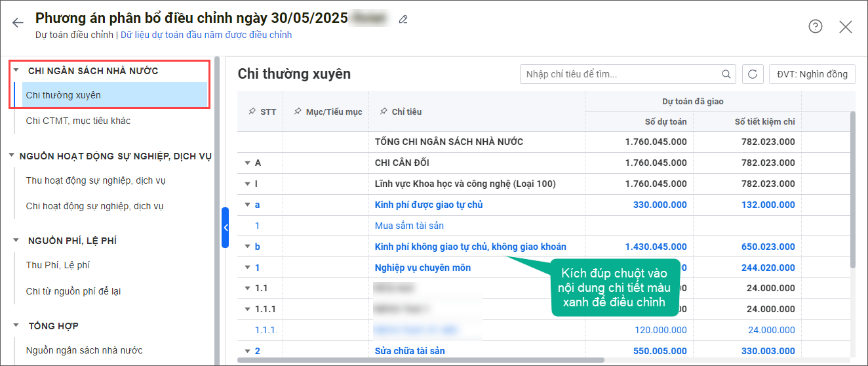The image size is (868, 366).
Task: Open Dữ liệu dự toán đầu năm link
Action: click(x=206, y=35)
